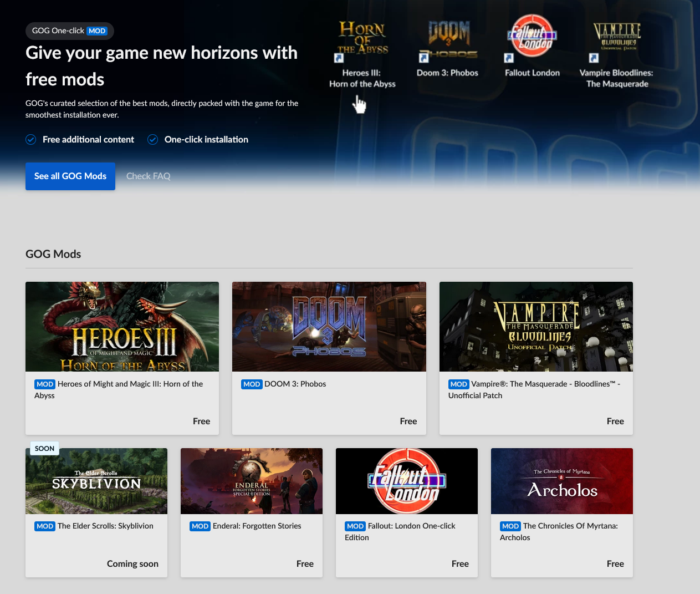Click the SOON badge on the Skyblivion card

tap(44, 449)
